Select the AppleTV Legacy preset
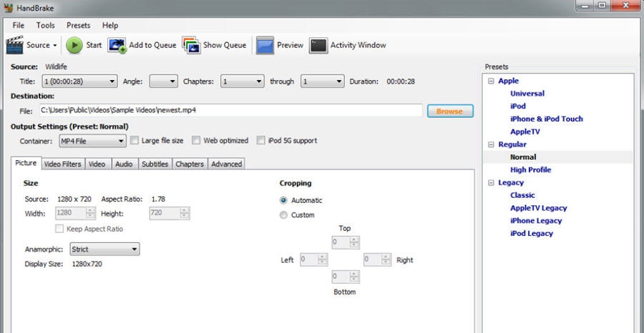Viewport: 644px width, 333px height. [538, 208]
